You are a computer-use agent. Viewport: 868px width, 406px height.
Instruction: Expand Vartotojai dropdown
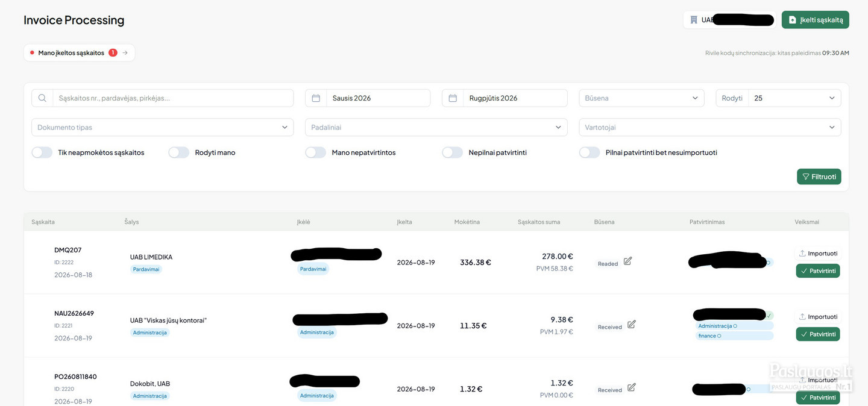click(x=710, y=128)
